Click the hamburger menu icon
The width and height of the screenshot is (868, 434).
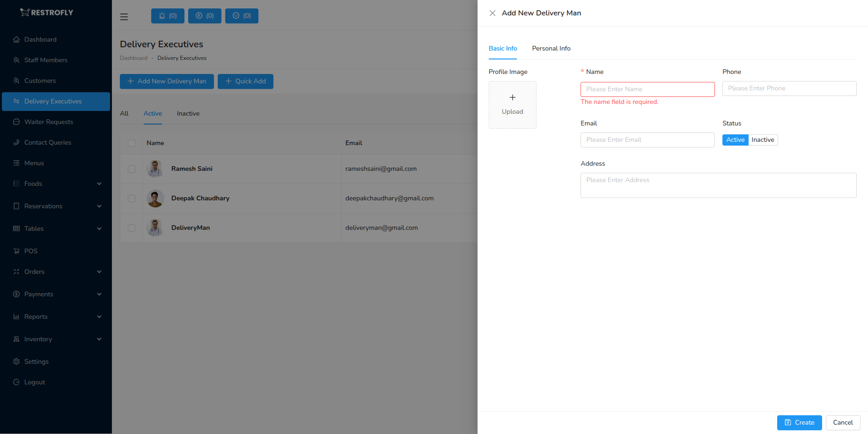click(124, 17)
